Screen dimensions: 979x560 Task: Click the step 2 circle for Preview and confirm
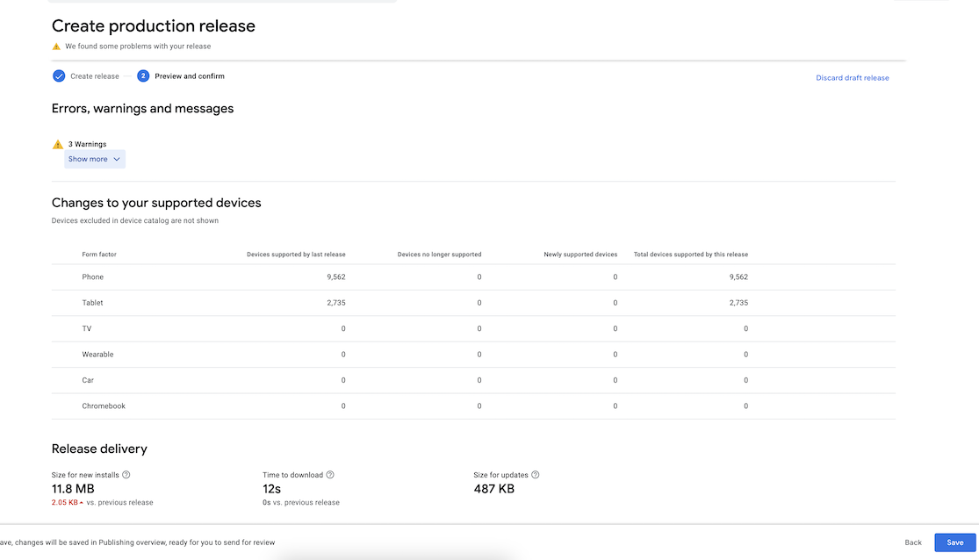coord(143,76)
